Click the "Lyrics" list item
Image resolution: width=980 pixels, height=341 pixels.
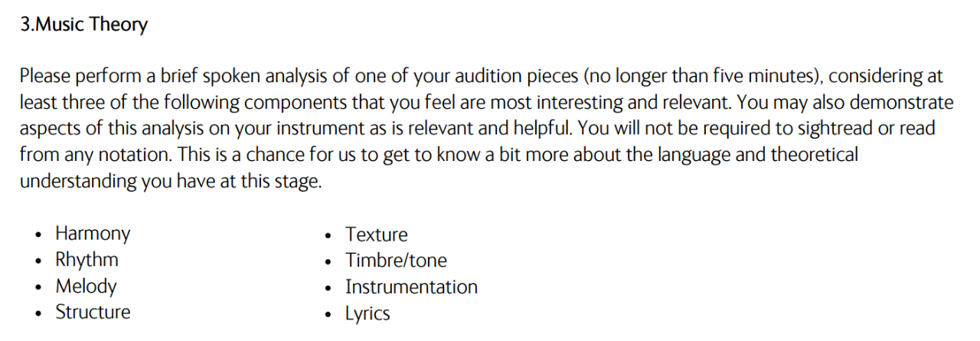point(367,313)
